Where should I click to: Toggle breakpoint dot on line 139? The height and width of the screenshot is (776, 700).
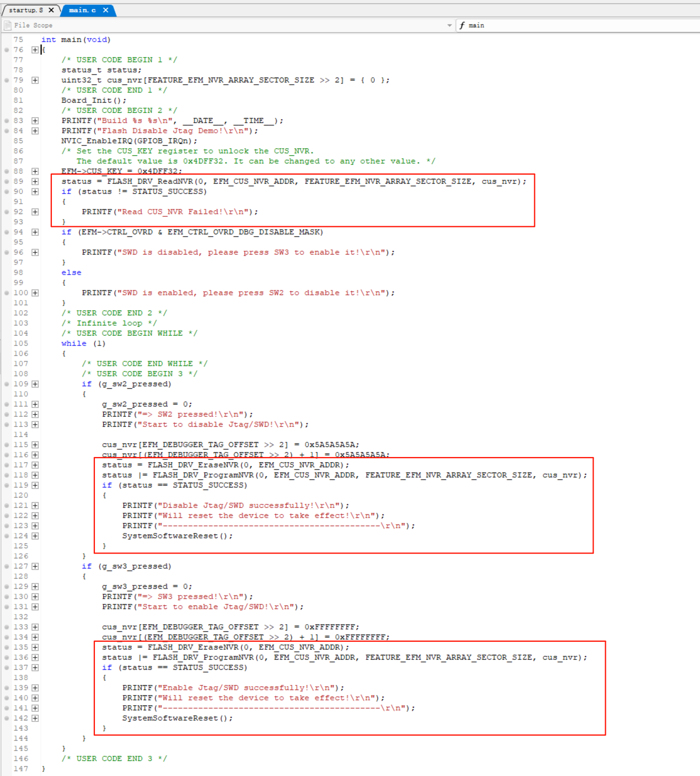coord(7,688)
